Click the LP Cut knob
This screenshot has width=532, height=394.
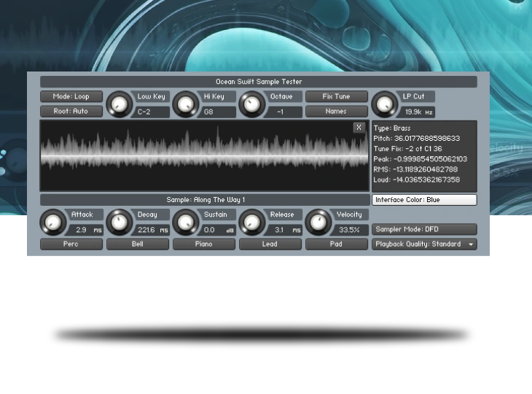click(x=384, y=104)
